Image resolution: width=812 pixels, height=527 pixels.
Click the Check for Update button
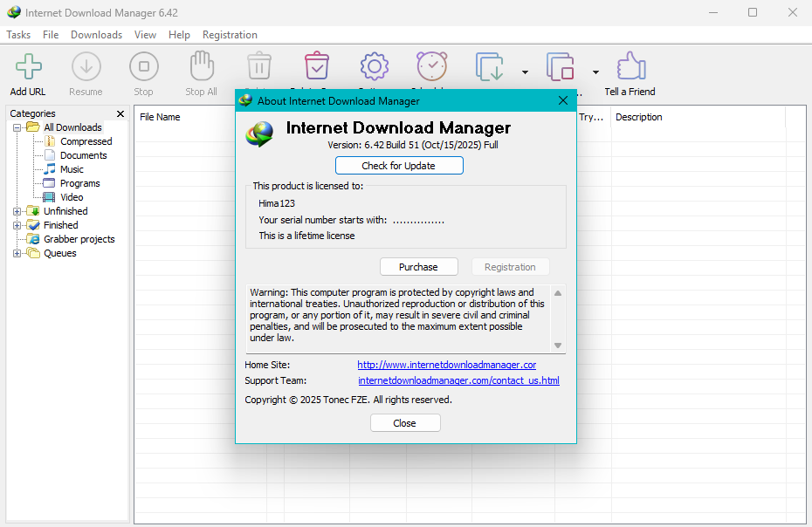399,166
